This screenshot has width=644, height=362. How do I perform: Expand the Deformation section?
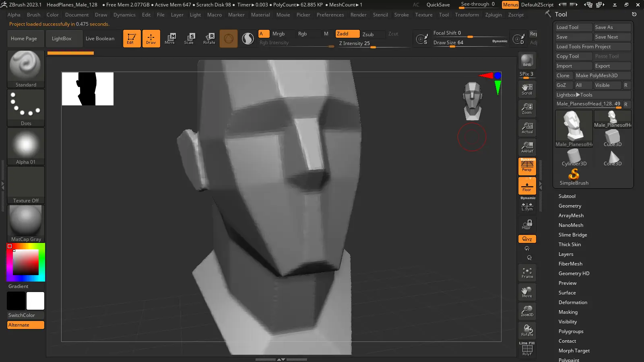(x=572, y=302)
